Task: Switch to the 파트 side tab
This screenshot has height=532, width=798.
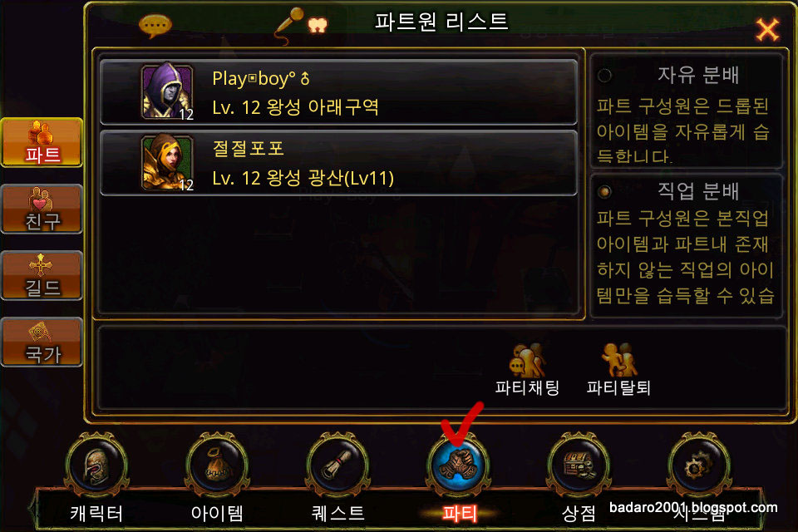Action: pyautogui.click(x=42, y=142)
